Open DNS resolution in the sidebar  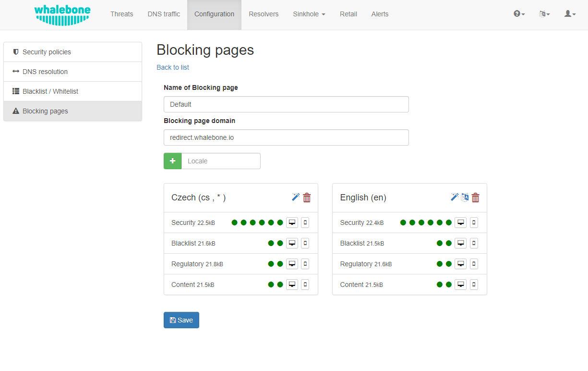coord(72,72)
